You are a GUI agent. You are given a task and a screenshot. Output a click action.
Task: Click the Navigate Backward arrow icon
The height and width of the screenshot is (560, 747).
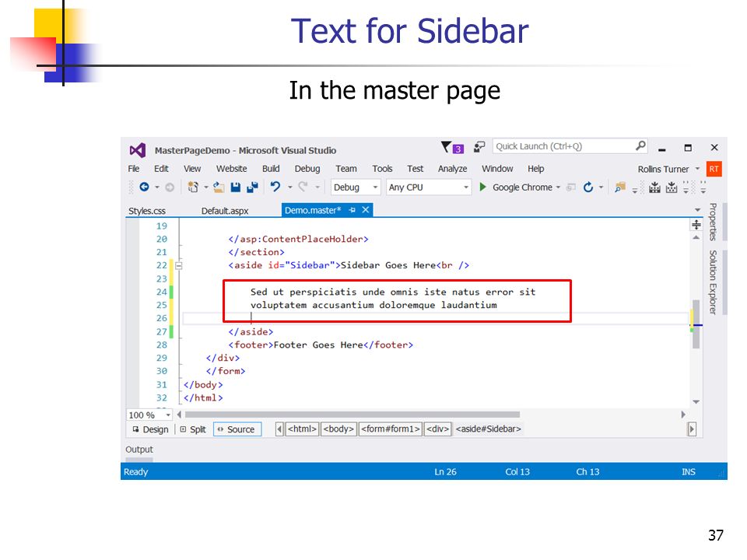coord(144,187)
